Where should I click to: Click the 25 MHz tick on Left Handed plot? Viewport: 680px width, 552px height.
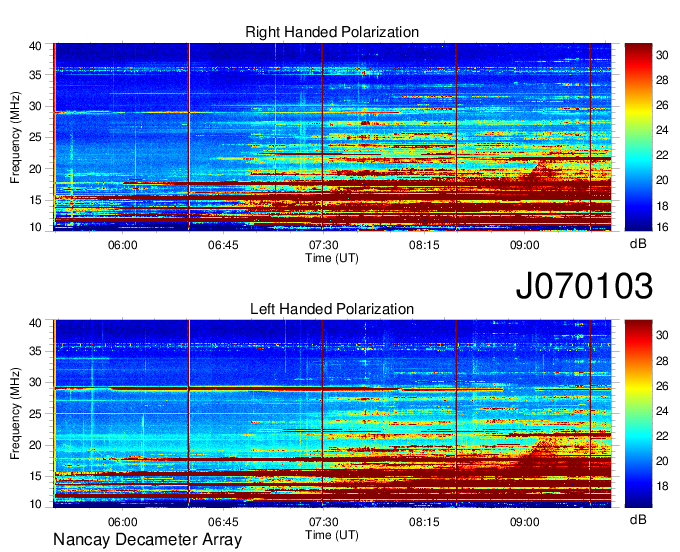coord(35,414)
